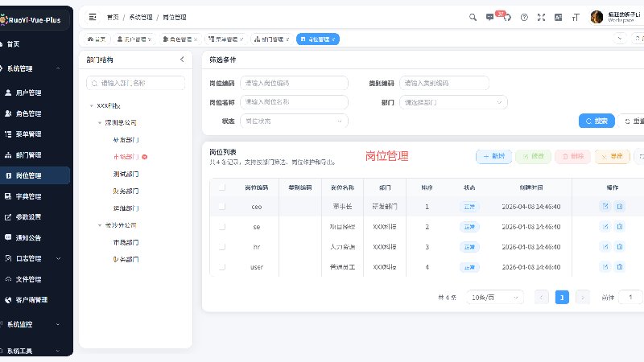Screen dimensions: 644x362
Task: Click the sidebar collapse hamburger icon
Action: [93, 17]
